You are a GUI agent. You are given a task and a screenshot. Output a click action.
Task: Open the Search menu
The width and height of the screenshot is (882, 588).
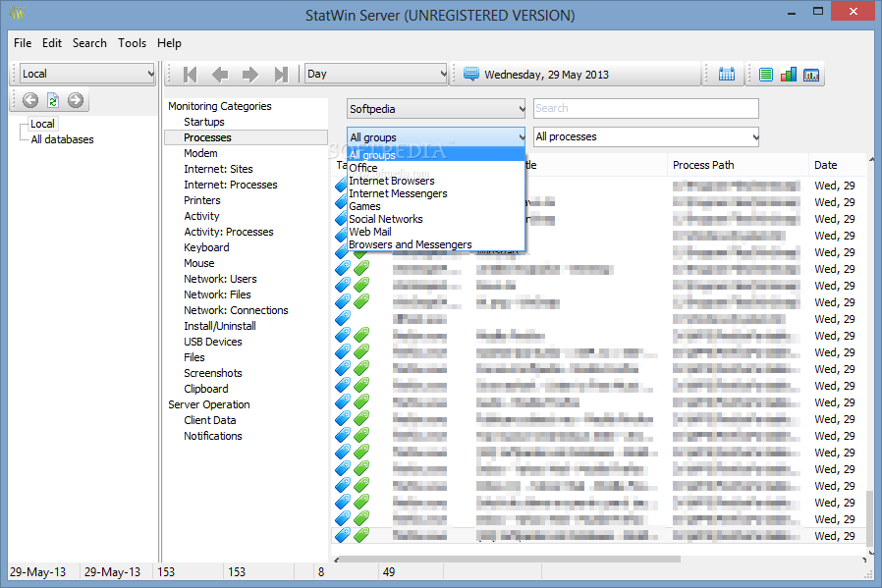pos(89,43)
